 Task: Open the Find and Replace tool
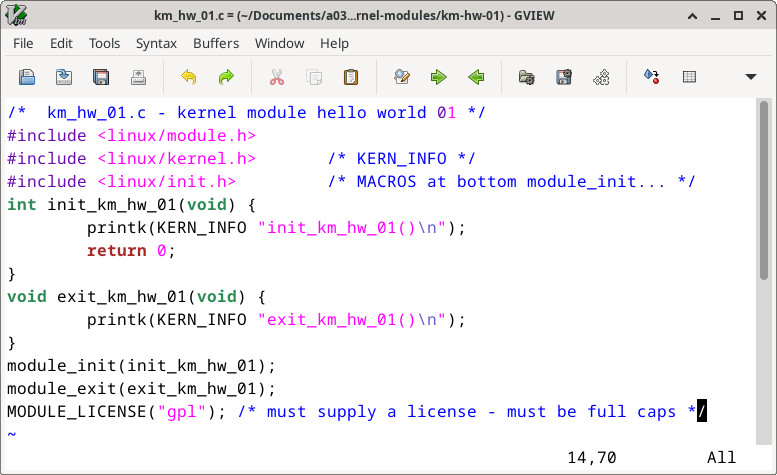[402, 77]
